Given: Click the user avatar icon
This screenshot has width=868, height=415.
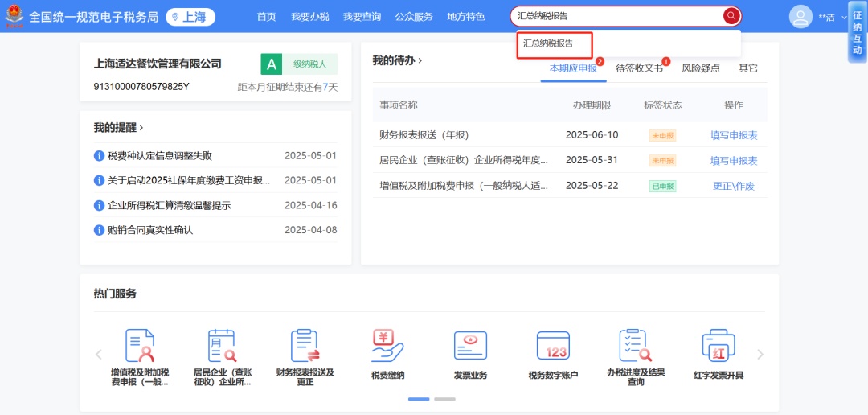Looking at the screenshot, I should point(800,17).
